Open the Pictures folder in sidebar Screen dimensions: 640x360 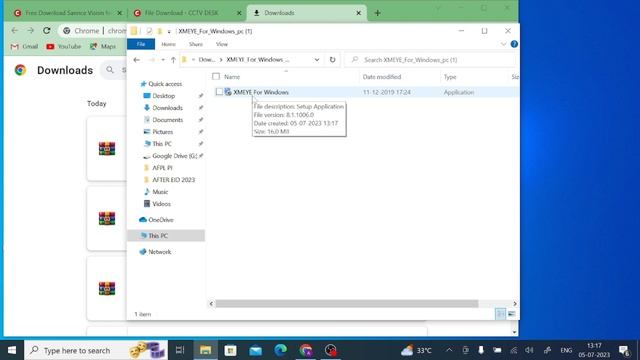coord(162,132)
